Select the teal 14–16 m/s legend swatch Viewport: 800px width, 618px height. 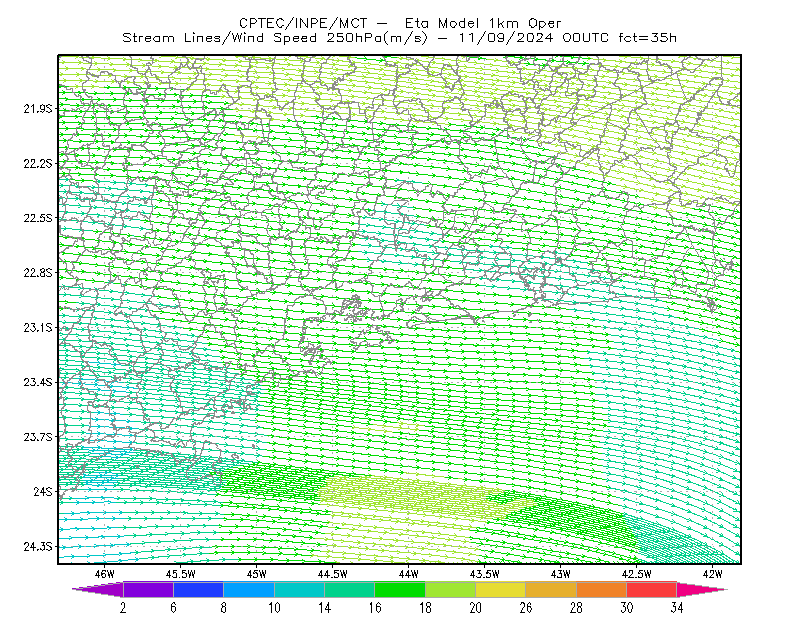coord(349,589)
